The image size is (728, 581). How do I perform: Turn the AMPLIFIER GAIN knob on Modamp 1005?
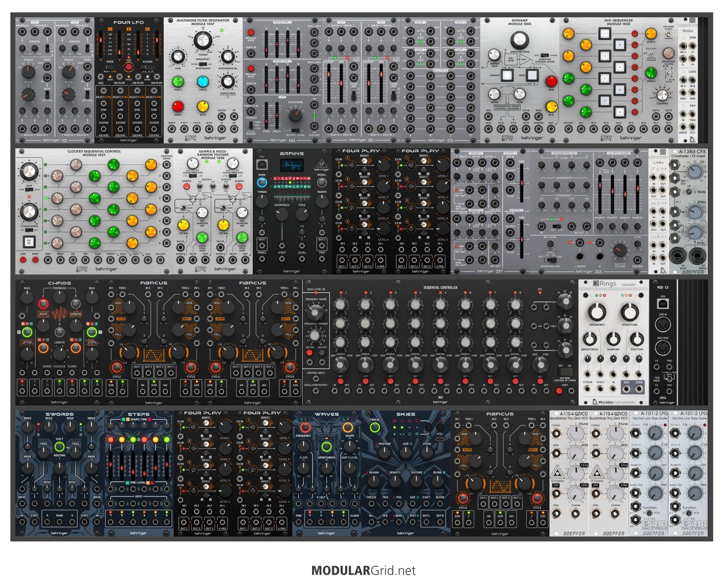519,40
